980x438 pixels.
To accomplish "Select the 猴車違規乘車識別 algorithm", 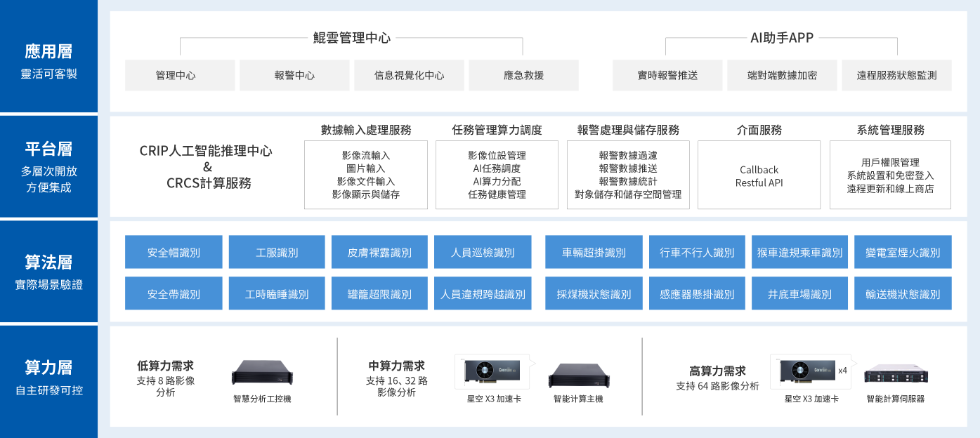I will point(800,252).
